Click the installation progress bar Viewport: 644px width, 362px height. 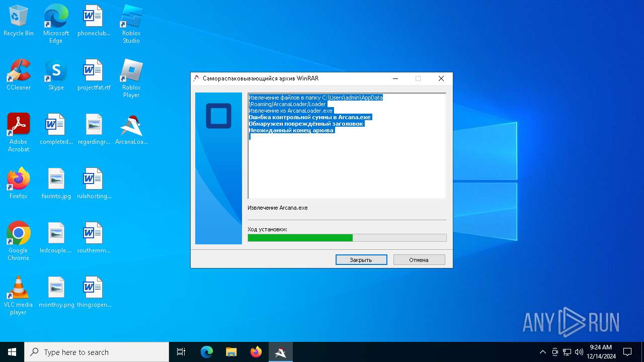(347, 238)
